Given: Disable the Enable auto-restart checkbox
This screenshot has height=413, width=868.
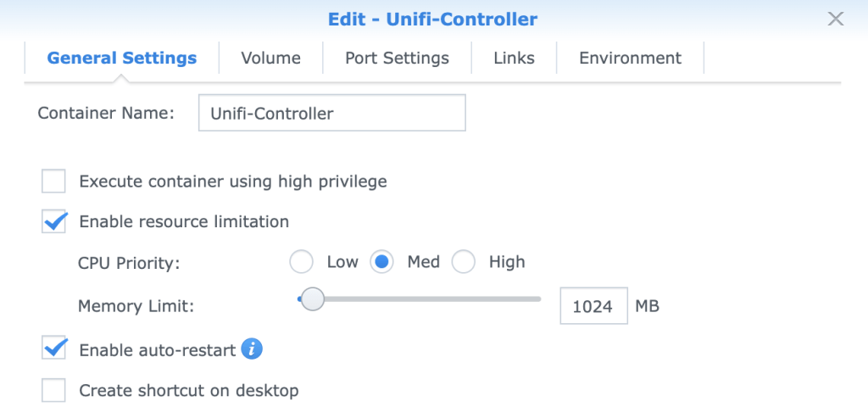Looking at the screenshot, I should [54, 349].
